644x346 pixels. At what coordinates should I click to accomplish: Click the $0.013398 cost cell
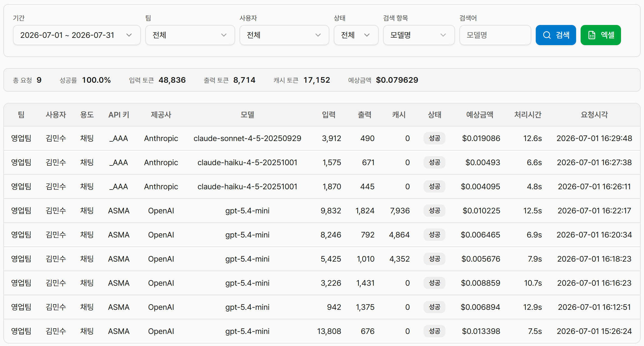[x=481, y=331]
